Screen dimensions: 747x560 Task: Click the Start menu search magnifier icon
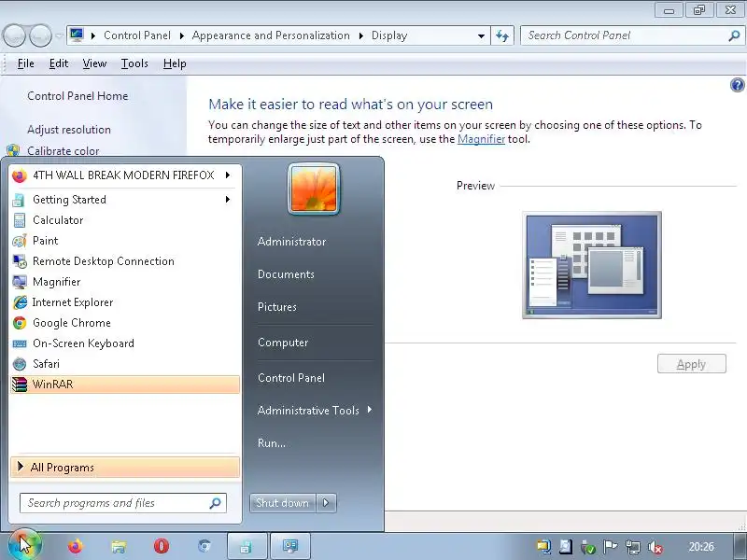tap(216, 503)
